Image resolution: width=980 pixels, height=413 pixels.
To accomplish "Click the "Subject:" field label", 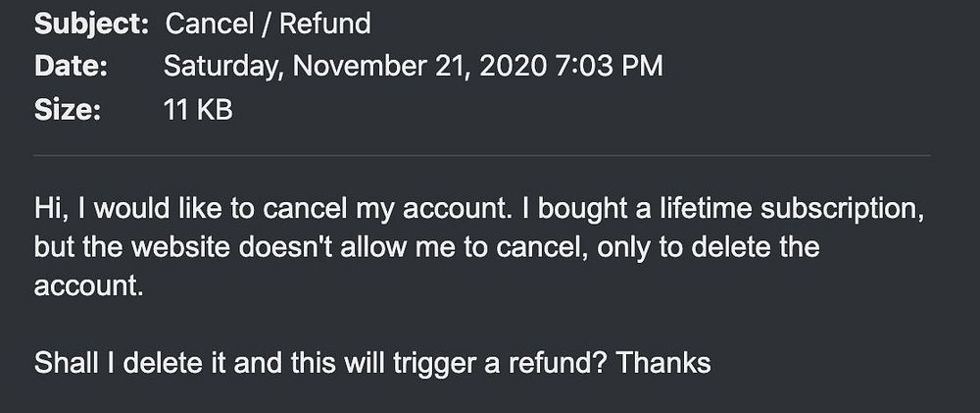I will pyautogui.click(x=91, y=25).
